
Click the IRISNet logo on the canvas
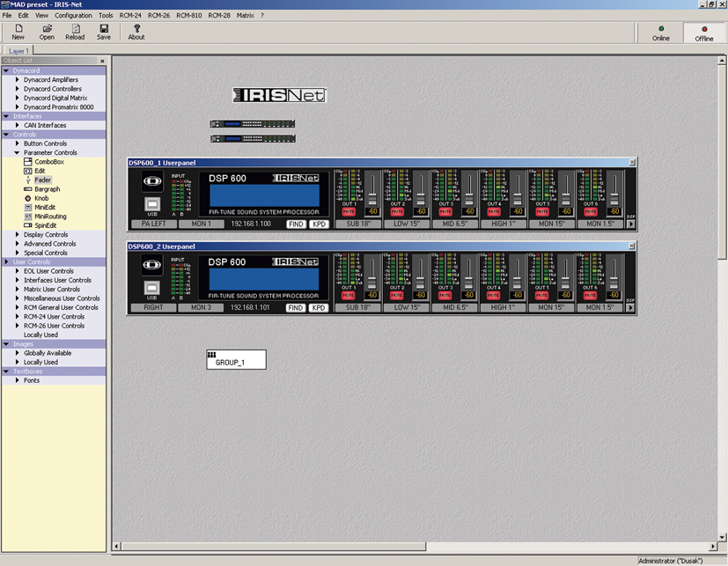pos(280,95)
